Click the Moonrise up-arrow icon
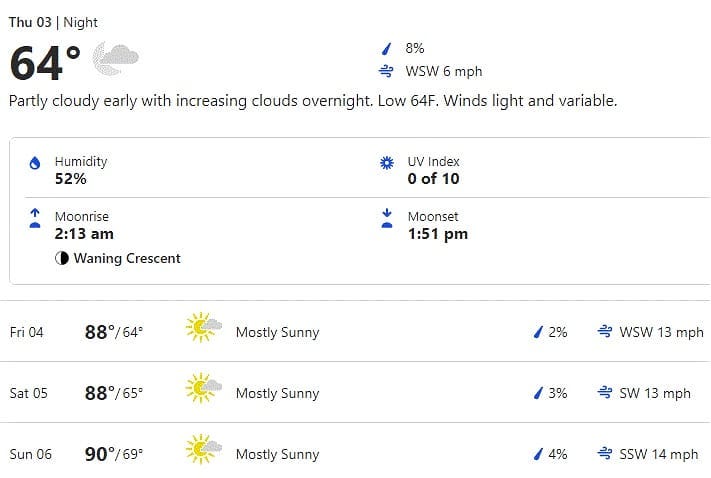 tap(35, 218)
